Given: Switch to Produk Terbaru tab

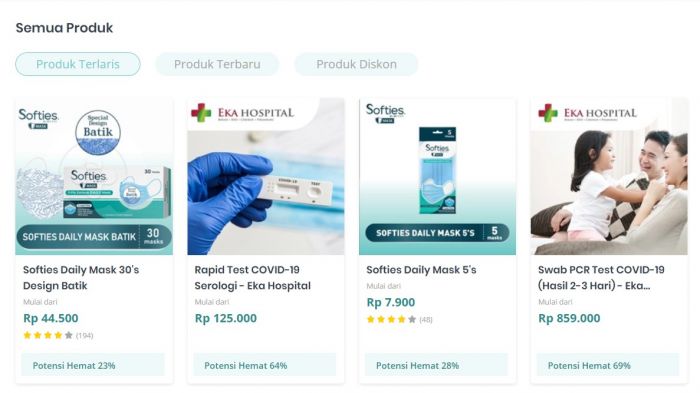Looking at the screenshot, I should coord(217,64).
